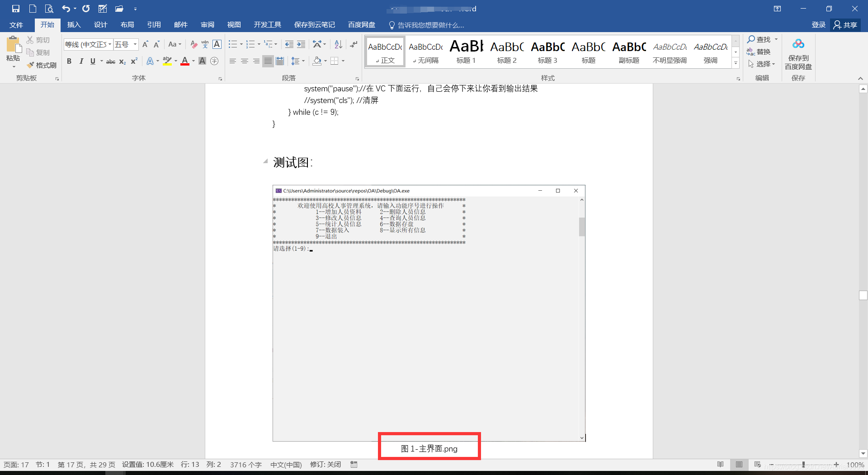Switch to Read Mode view icon
The width and height of the screenshot is (868, 475).
[x=721, y=465]
